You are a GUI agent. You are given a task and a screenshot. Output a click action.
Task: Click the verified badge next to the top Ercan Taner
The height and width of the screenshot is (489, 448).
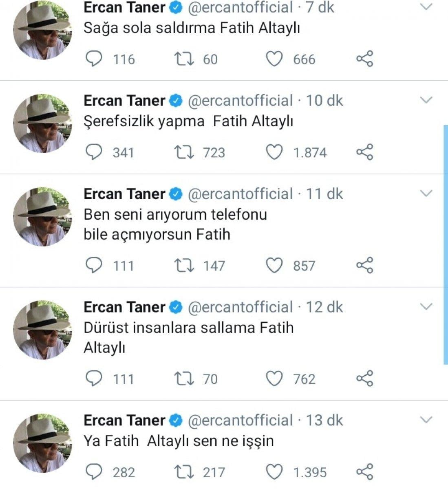coord(175,7)
